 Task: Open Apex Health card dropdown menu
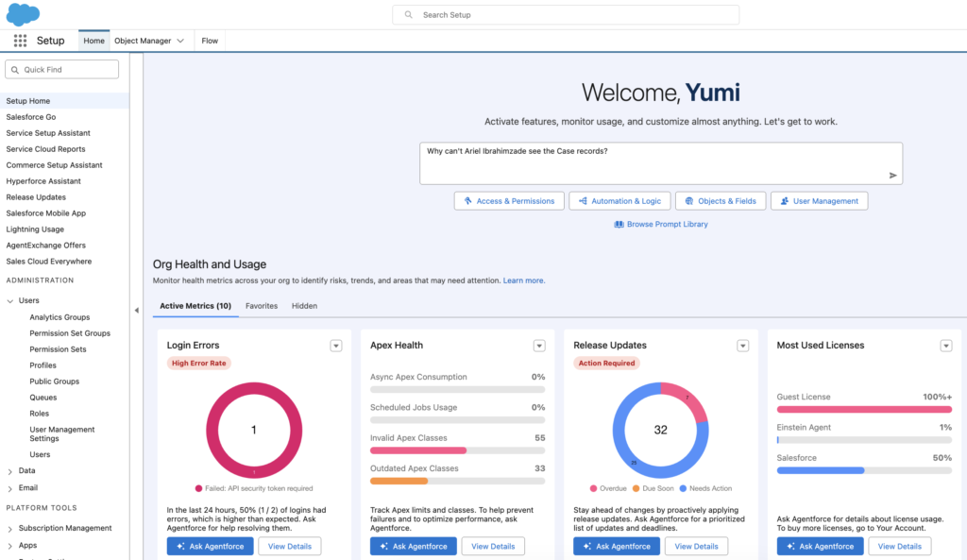pyautogui.click(x=539, y=346)
